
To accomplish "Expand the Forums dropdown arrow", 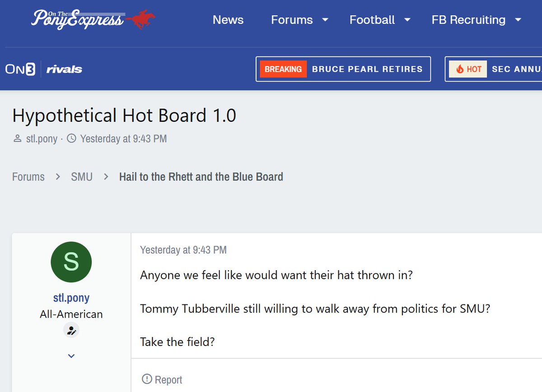I will point(325,20).
